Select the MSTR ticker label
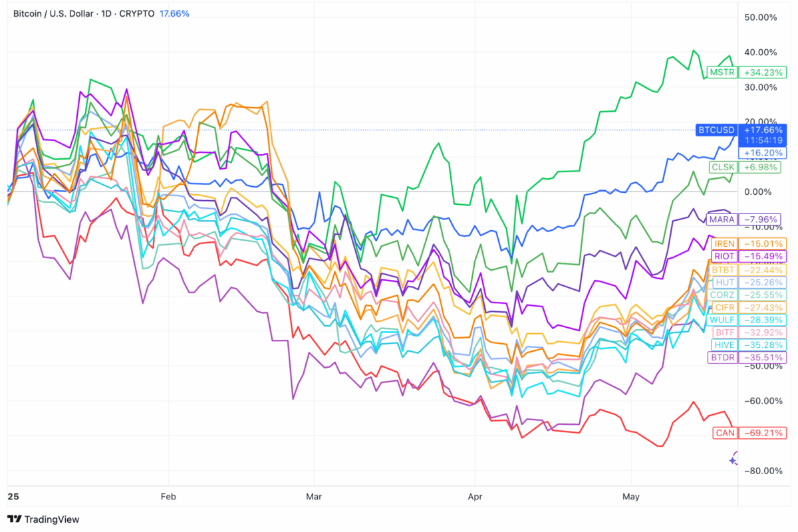The image size is (798, 532). click(722, 72)
